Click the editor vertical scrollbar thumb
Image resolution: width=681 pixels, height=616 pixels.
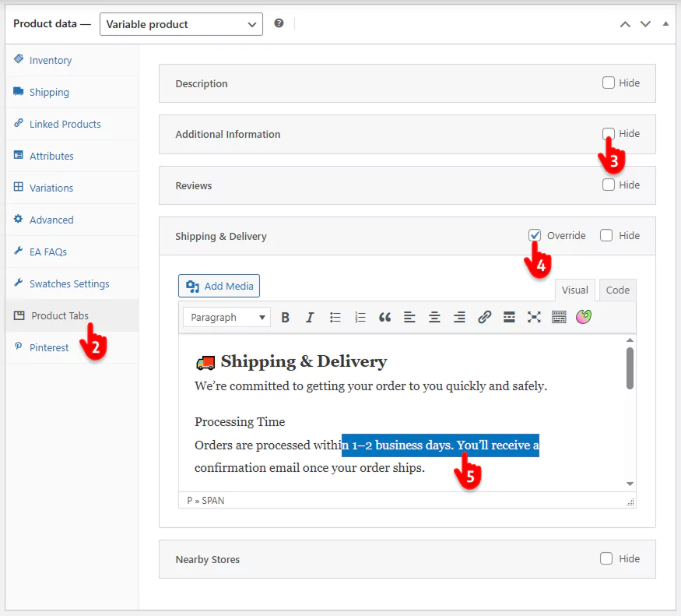(630, 368)
